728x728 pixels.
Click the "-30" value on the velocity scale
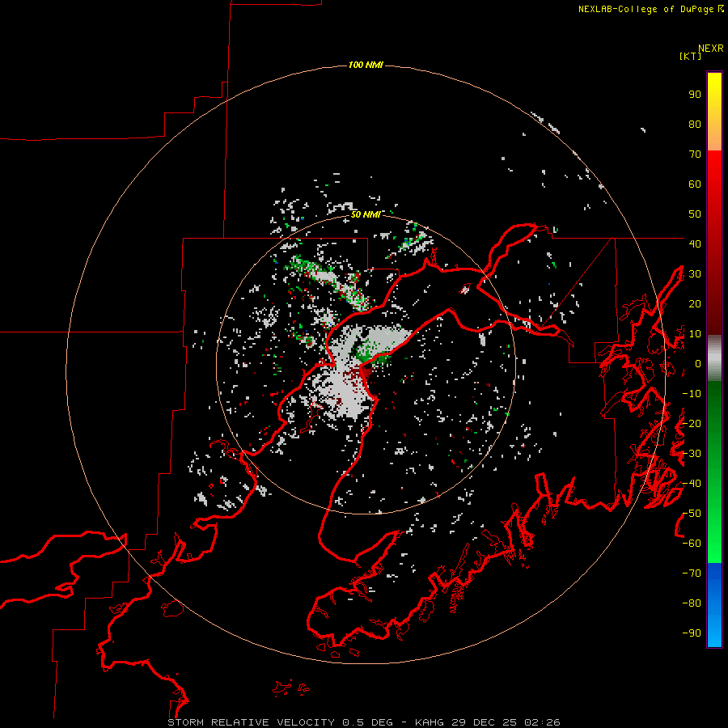[692, 454]
